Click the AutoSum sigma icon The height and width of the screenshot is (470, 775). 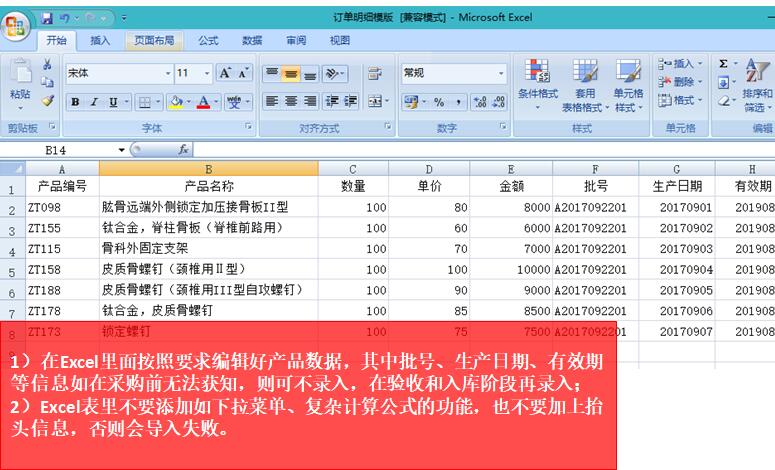pos(724,64)
